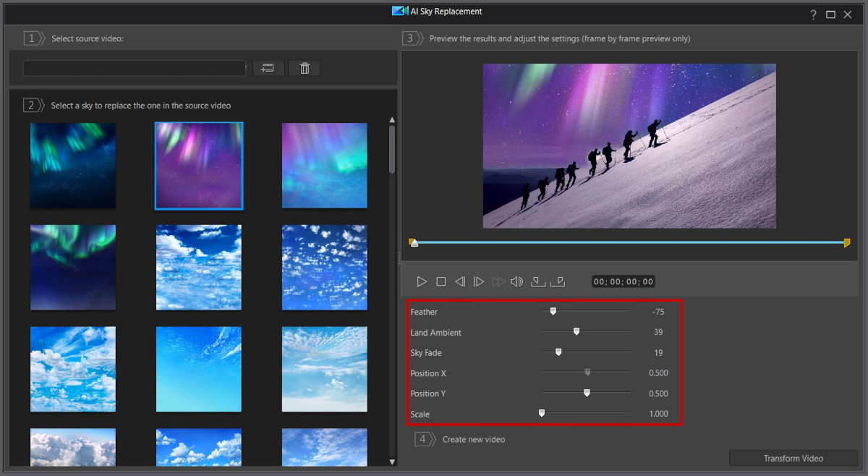Choose a blue sky with clouds thumbnail
868x476 pixels.
(x=198, y=267)
